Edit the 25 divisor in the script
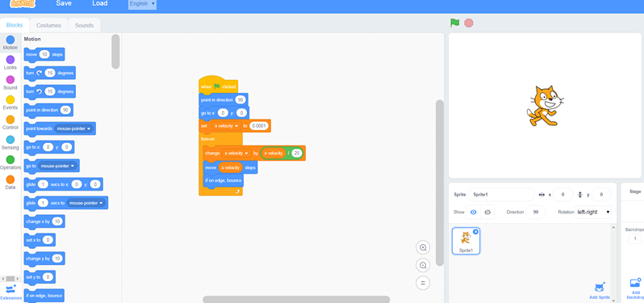This screenshot has height=303, width=644. (297, 153)
